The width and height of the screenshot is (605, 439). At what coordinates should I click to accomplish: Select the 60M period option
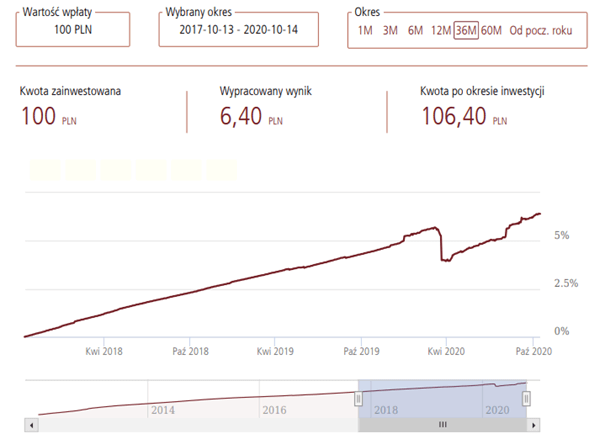click(491, 30)
